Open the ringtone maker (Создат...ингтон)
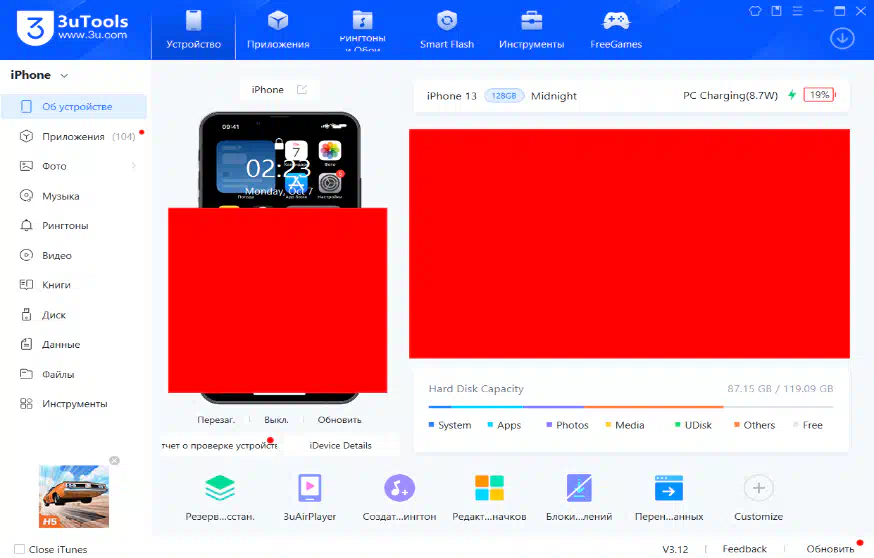This screenshot has height=558, width=874. point(399,497)
